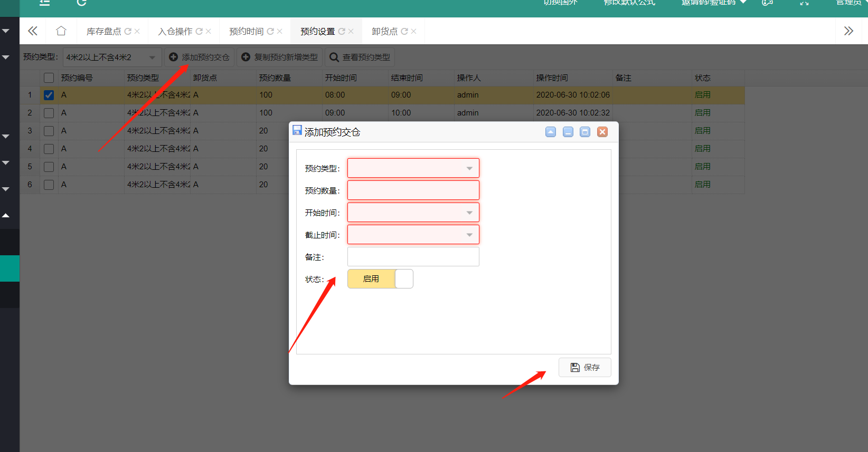This screenshot has height=452, width=868.
Task: Uncheck the row 1 checkbox
Action: [x=49, y=95]
